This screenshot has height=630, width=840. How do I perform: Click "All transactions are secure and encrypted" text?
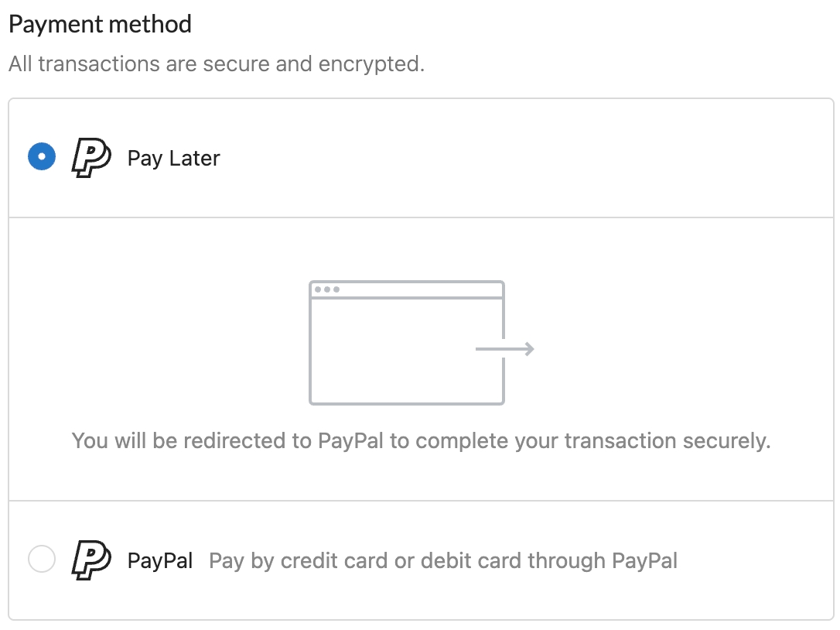point(217,63)
